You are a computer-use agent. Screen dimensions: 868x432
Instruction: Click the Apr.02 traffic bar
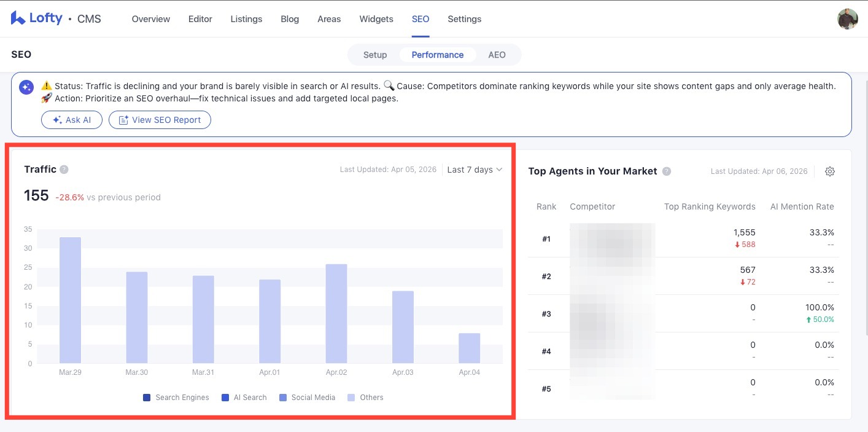point(336,313)
